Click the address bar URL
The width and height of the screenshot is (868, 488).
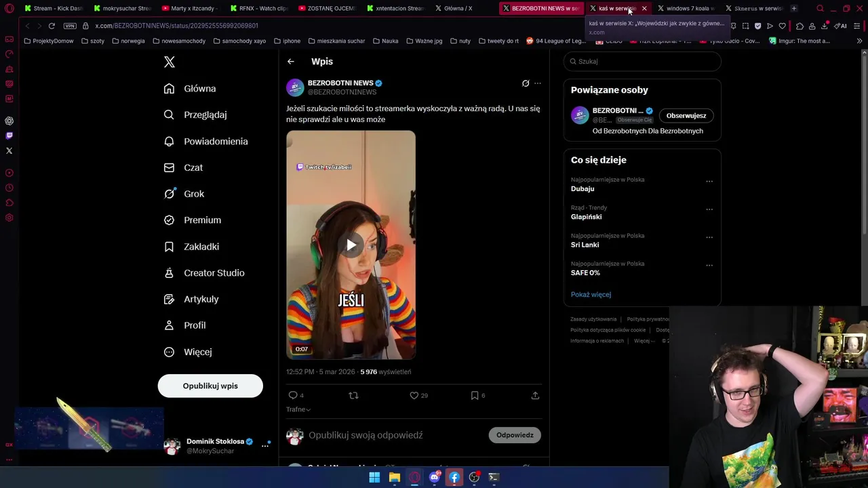click(176, 26)
